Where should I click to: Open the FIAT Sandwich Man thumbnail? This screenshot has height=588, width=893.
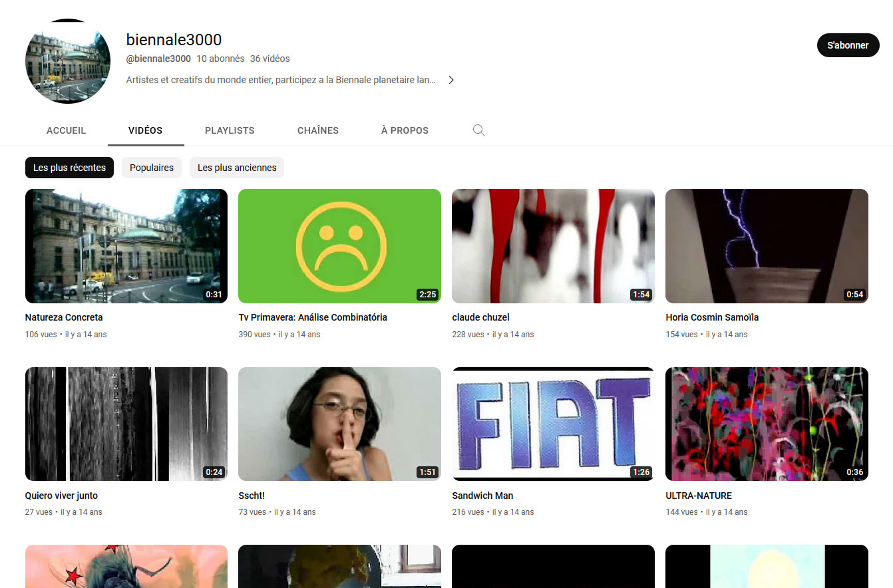pos(553,424)
